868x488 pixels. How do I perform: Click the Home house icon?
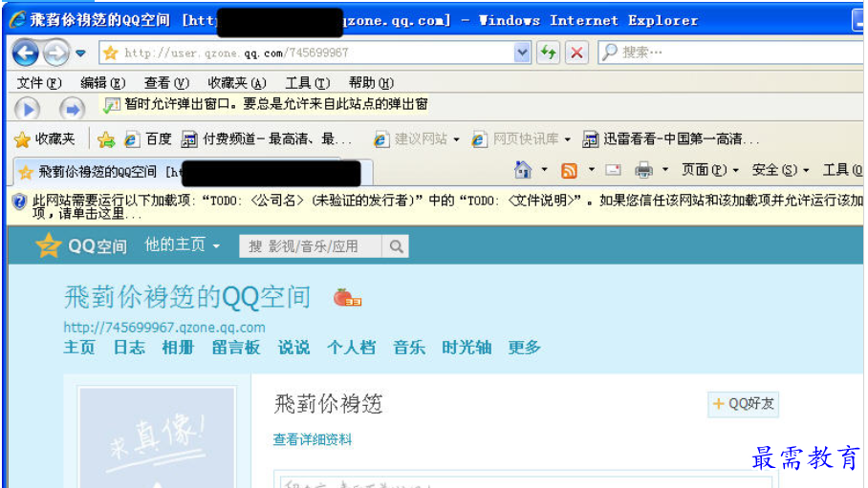523,170
